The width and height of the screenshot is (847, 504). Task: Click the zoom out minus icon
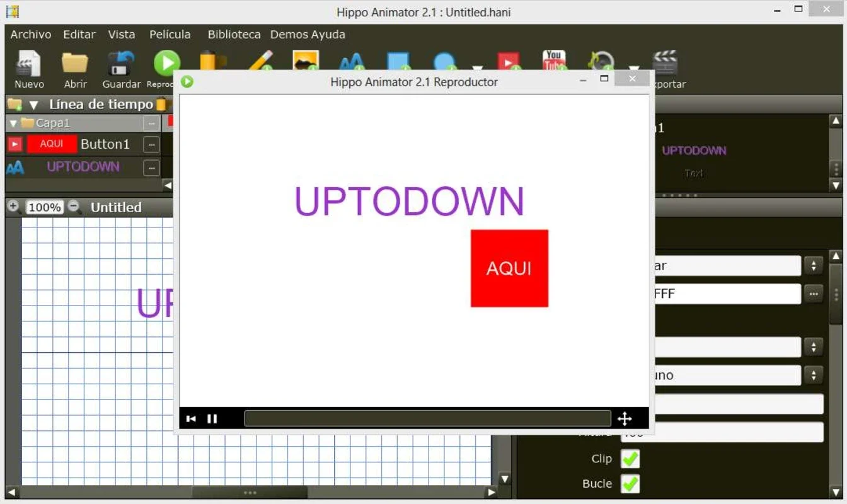pos(74,206)
